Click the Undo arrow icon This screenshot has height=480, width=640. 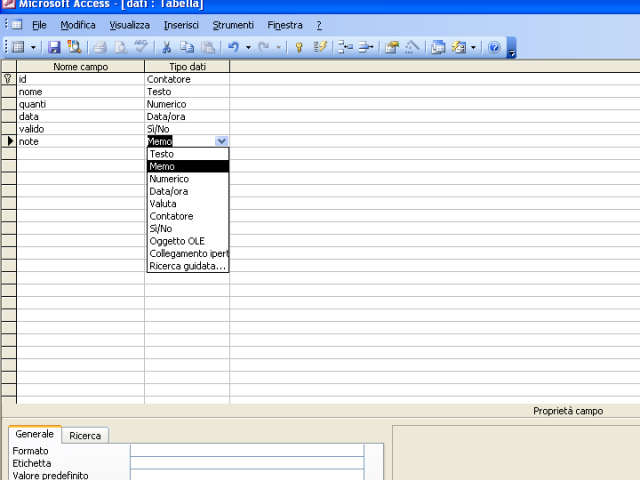232,47
